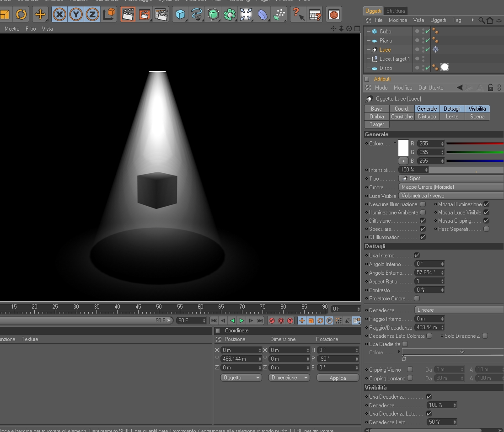Uncheck the Usa Interno checkbox

[x=417, y=256]
